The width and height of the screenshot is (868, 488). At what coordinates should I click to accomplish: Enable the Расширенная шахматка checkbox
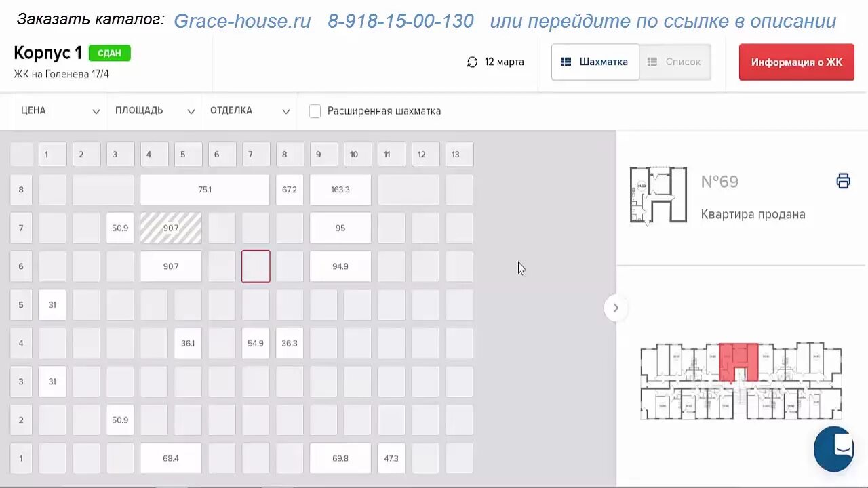pos(315,111)
